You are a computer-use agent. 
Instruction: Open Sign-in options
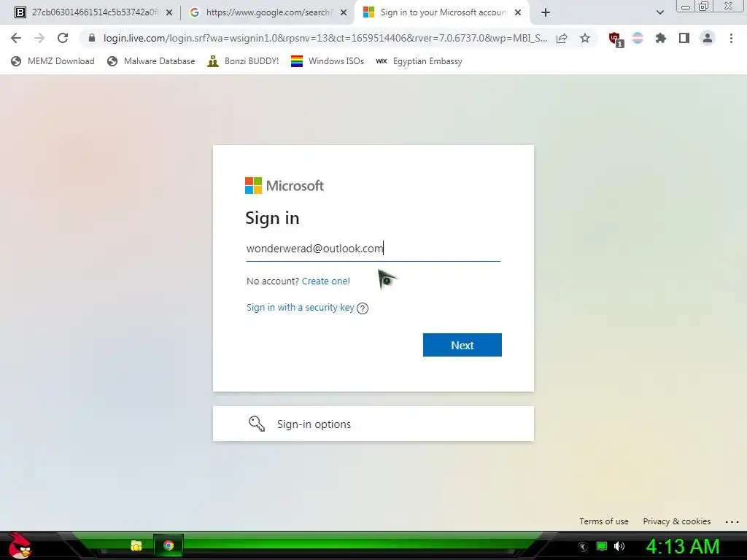pos(373,424)
